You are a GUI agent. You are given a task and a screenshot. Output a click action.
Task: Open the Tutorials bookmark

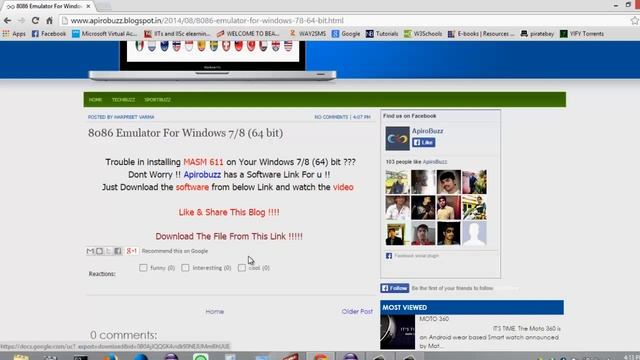tap(382, 34)
